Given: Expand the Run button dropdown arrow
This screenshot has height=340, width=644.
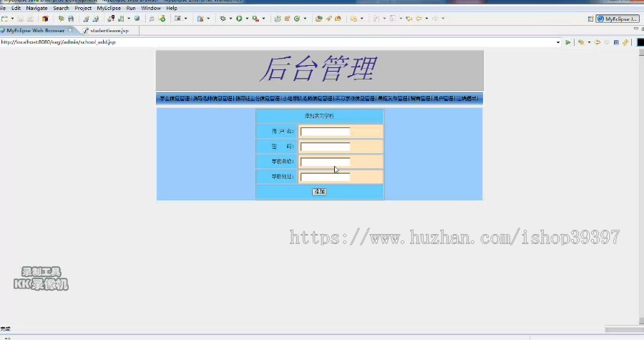Looking at the screenshot, I should coord(247,19).
